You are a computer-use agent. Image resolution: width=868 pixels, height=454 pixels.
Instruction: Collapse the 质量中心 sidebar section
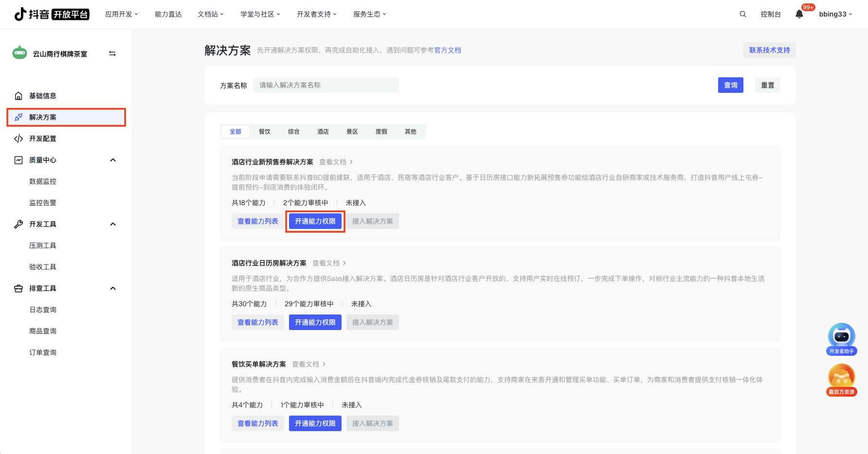pos(113,160)
